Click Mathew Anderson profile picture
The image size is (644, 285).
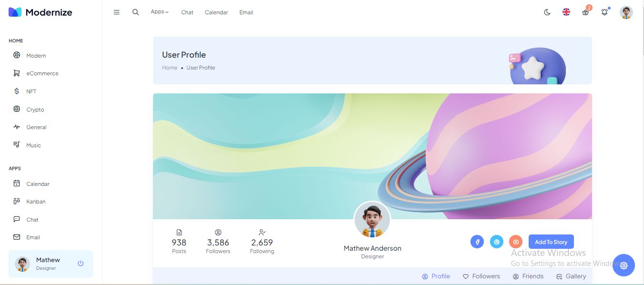coord(372,220)
